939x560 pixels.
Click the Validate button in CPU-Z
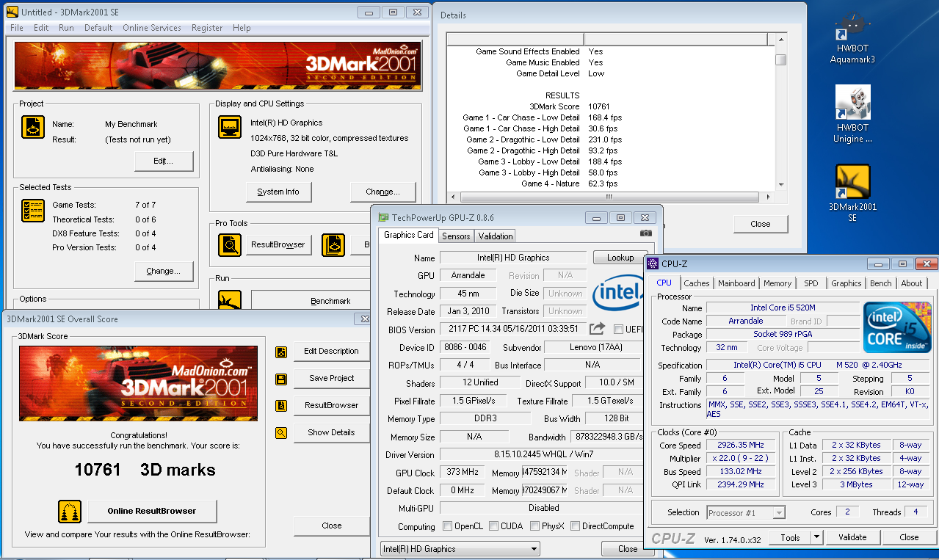(x=852, y=537)
